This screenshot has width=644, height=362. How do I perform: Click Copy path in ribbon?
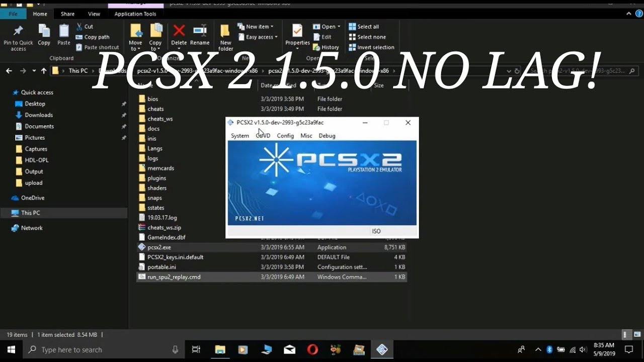tap(93, 37)
